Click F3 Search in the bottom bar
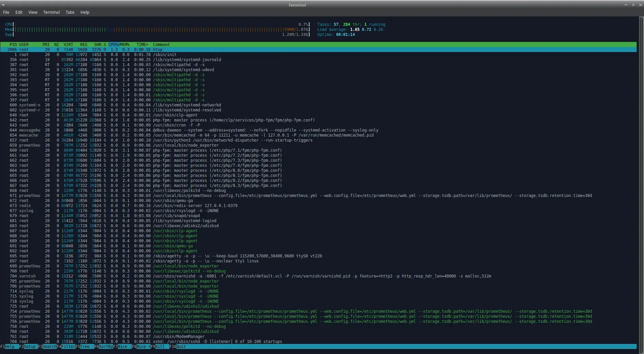This screenshot has height=354, width=644. point(49,347)
